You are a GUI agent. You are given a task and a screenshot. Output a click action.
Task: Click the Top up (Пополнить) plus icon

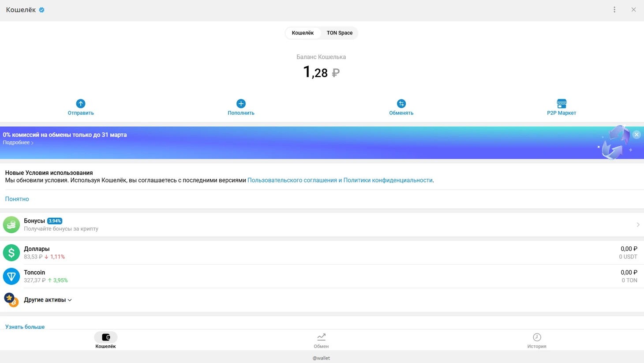click(x=241, y=103)
